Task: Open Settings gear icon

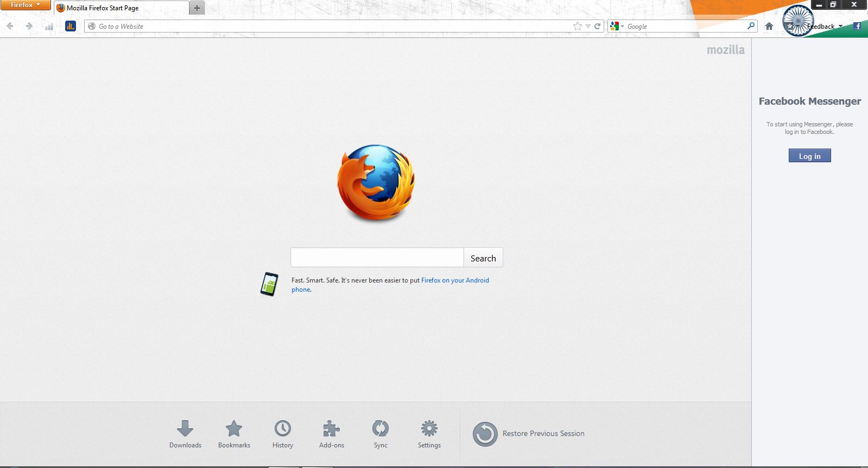Action: (429, 434)
